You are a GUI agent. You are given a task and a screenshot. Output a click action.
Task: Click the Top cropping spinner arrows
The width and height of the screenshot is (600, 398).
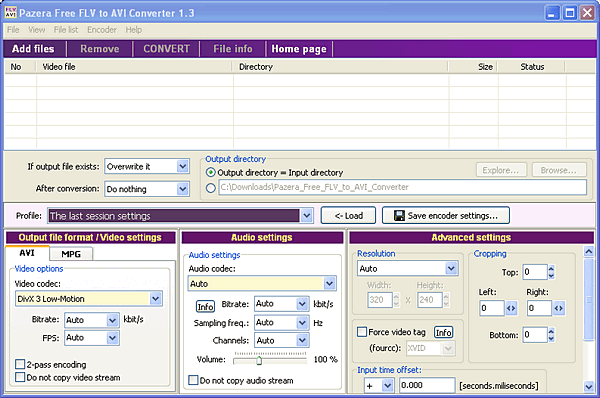[551, 272]
